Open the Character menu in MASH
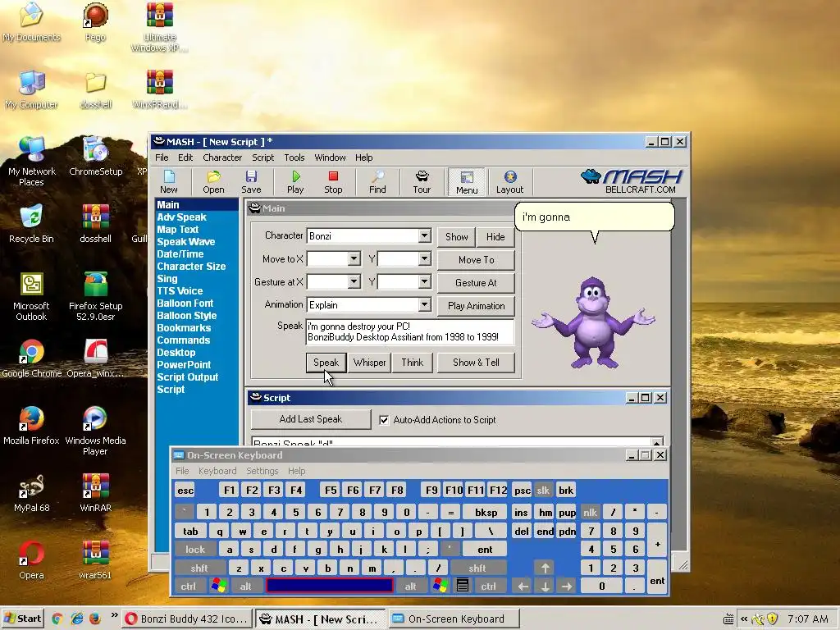The height and width of the screenshot is (630, 840). pos(222,157)
